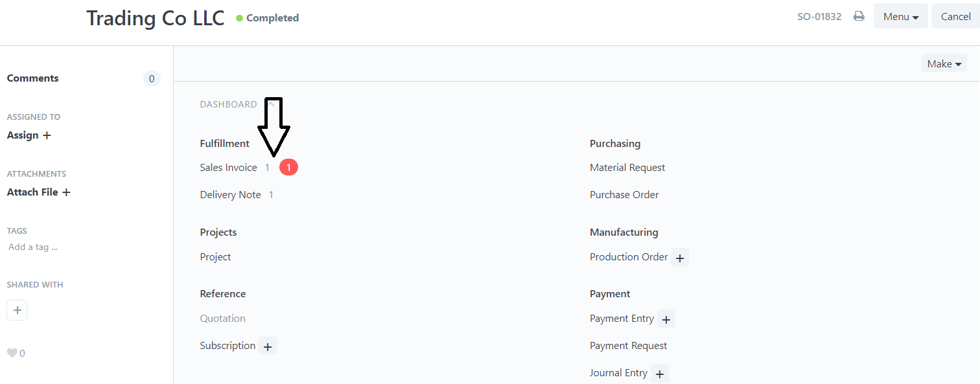This screenshot has width=980, height=384.
Task: Expand the Make dropdown
Action: coord(944,63)
